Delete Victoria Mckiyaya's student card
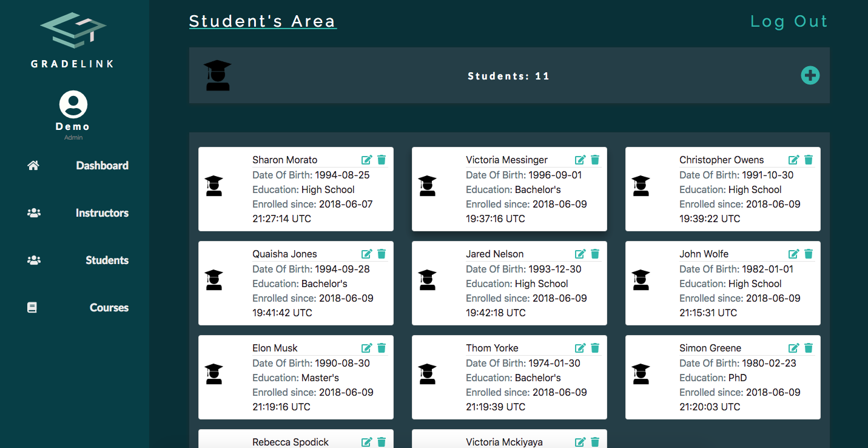The height and width of the screenshot is (448, 868). click(595, 442)
